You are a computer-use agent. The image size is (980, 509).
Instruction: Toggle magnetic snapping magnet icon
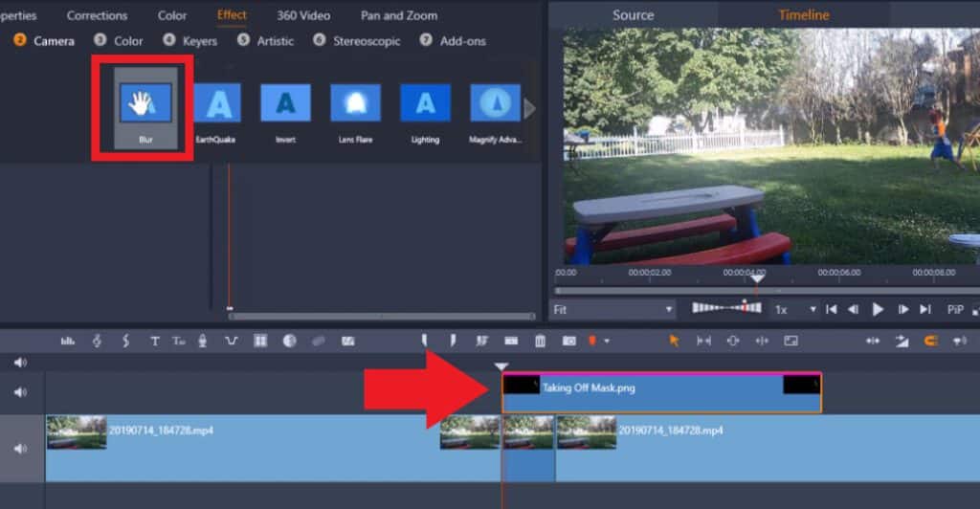pos(929,341)
